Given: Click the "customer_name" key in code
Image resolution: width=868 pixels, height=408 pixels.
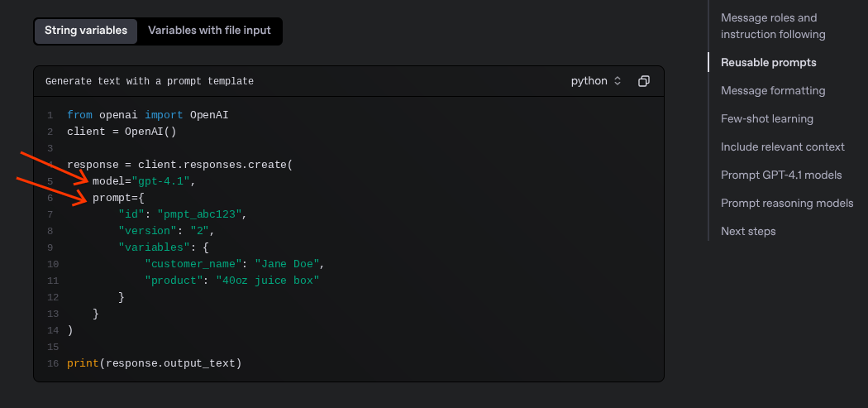Looking at the screenshot, I should [x=193, y=264].
